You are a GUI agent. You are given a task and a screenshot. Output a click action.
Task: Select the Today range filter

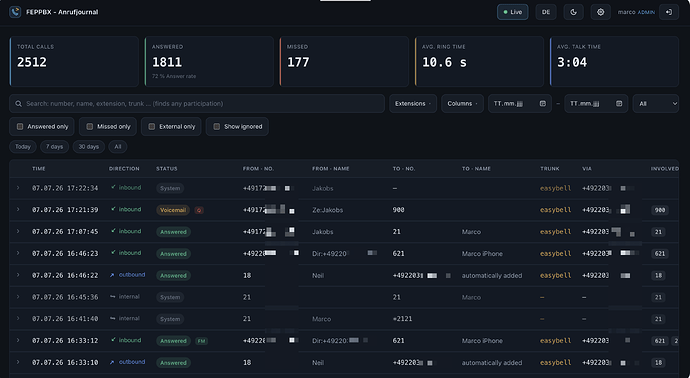point(23,147)
